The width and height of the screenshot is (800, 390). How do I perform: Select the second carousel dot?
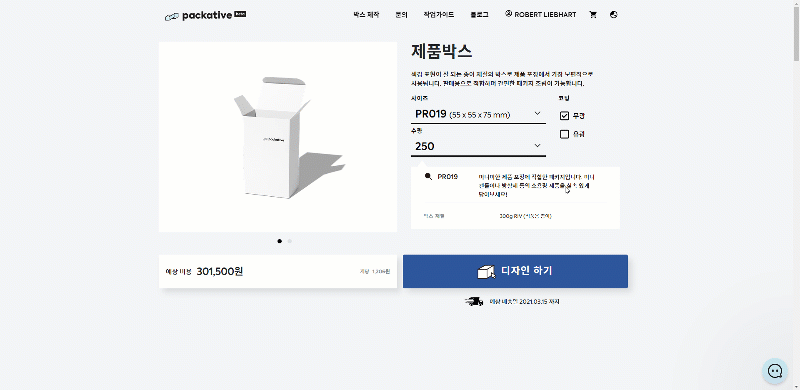tap(290, 241)
